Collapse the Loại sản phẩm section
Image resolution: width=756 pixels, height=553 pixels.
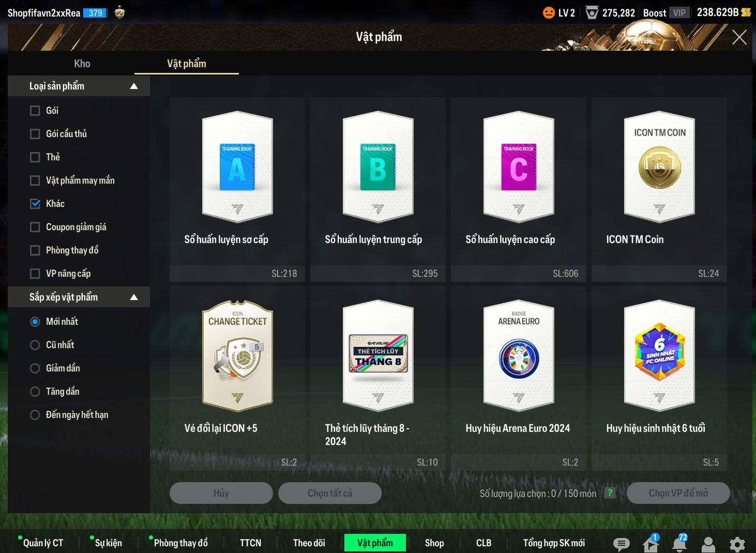[134, 86]
